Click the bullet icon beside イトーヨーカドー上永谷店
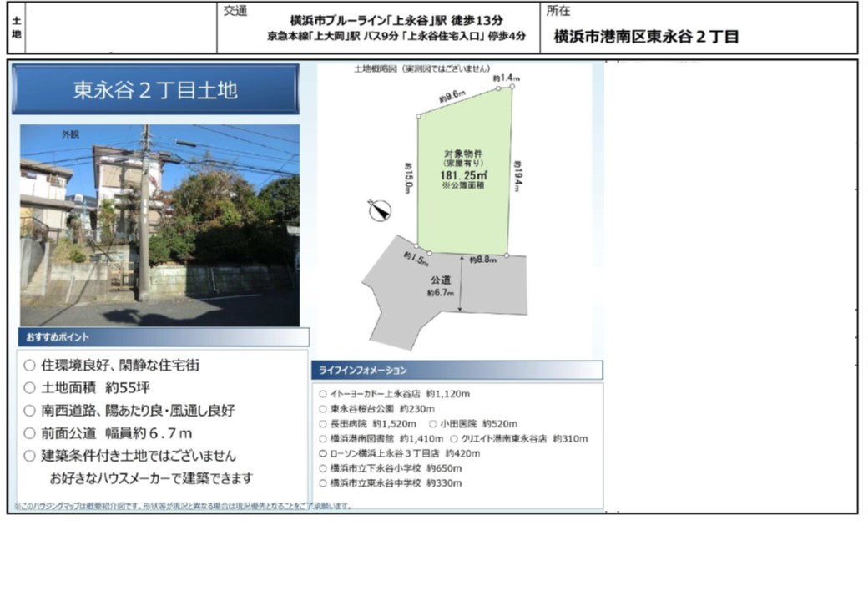The height and width of the screenshot is (601, 868). (x=323, y=393)
